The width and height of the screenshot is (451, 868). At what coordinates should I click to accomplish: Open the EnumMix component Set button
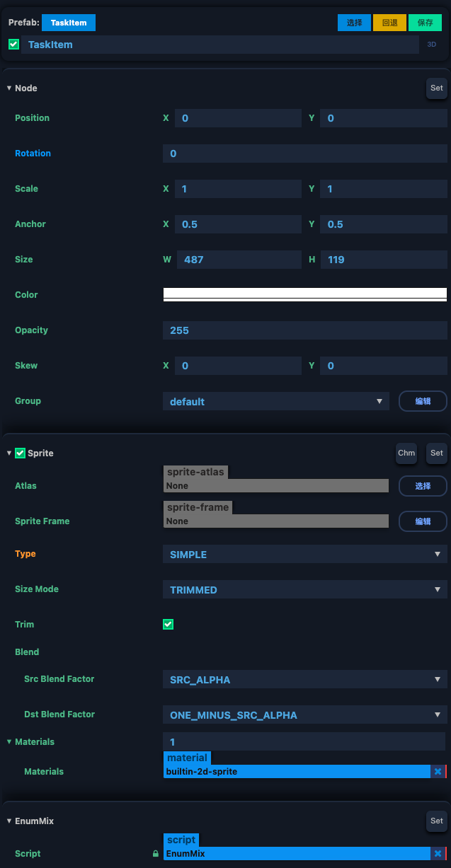point(436,821)
